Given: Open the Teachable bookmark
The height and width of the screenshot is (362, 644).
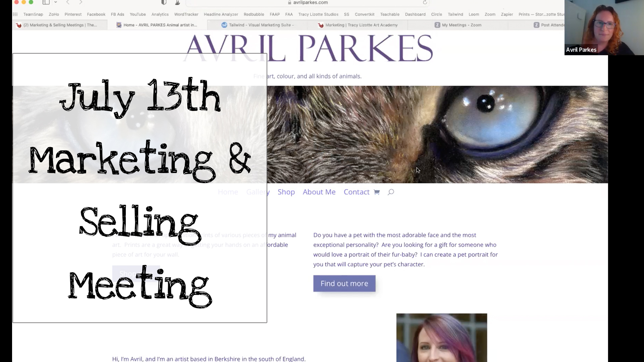Looking at the screenshot, I should pyautogui.click(x=390, y=14).
